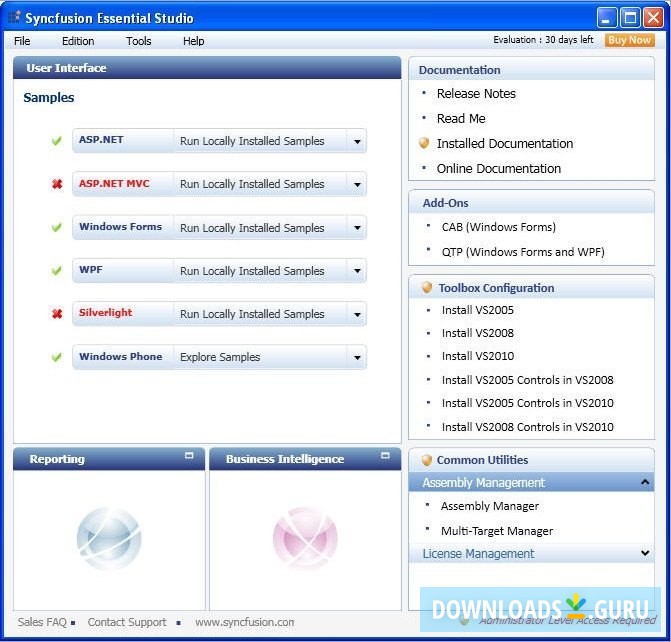Open the Windows Phone samples dropdown arrow
The height and width of the screenshot is (642, 671).
click(357, 357)
